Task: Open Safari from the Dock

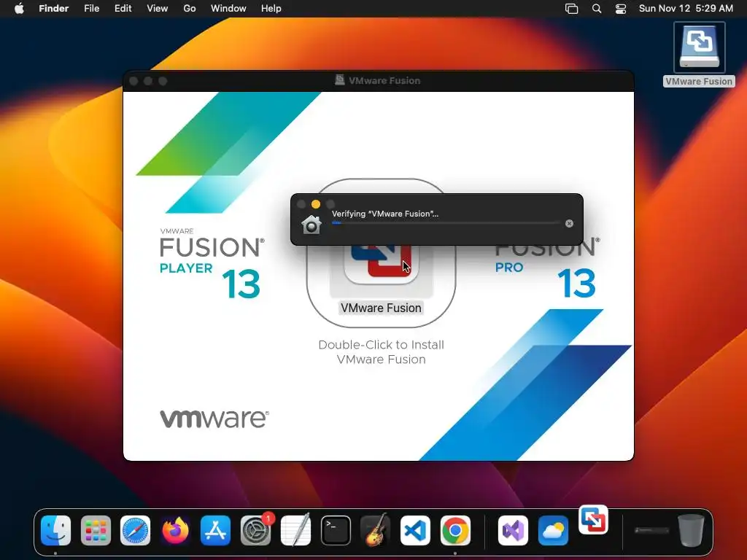Action: tap(135, 530)
